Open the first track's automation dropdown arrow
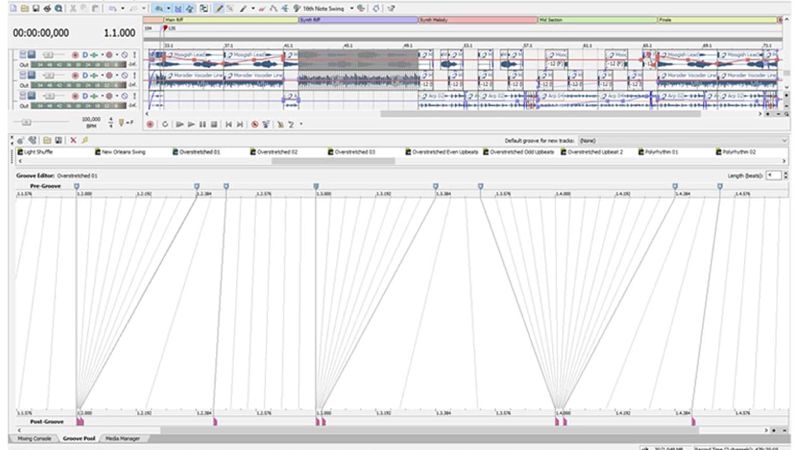800x450 pixels. tap(117, 55)
